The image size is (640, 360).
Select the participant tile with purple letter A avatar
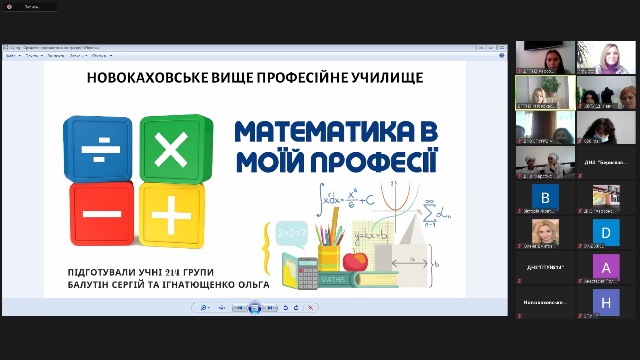click(x=606, y=268)
